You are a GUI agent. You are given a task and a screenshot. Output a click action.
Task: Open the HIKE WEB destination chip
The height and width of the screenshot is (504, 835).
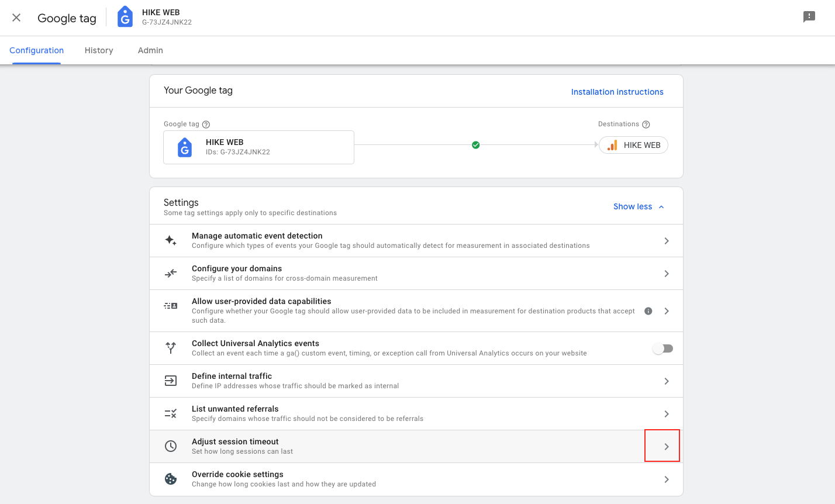pos(633,145)
